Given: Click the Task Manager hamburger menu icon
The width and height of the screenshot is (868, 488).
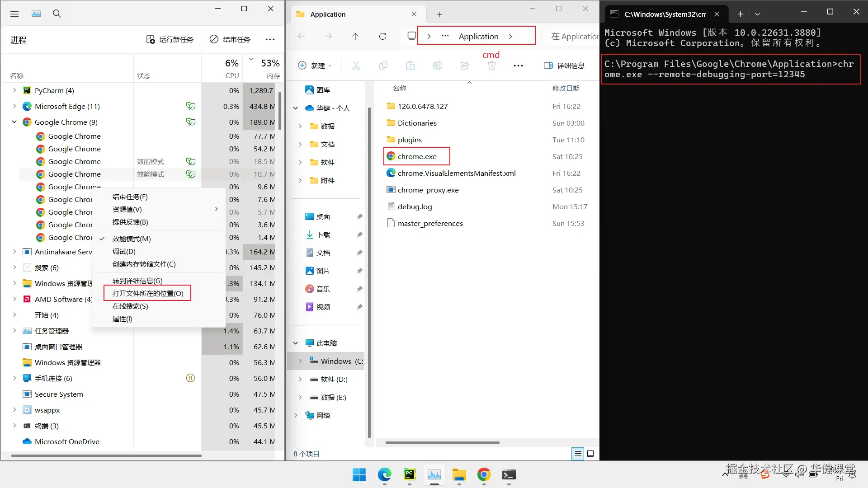Looking at the screenshot, I should [14, 14].
